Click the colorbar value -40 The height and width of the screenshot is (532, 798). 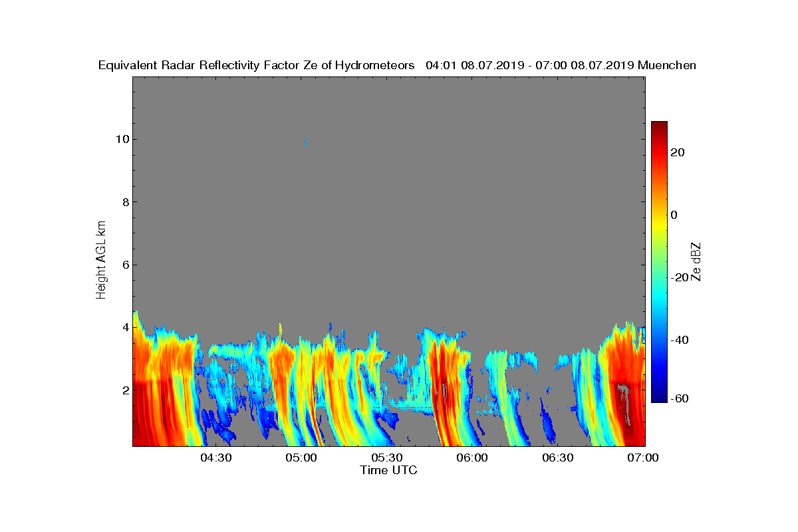pyautogui.click(x=680, y=340)
